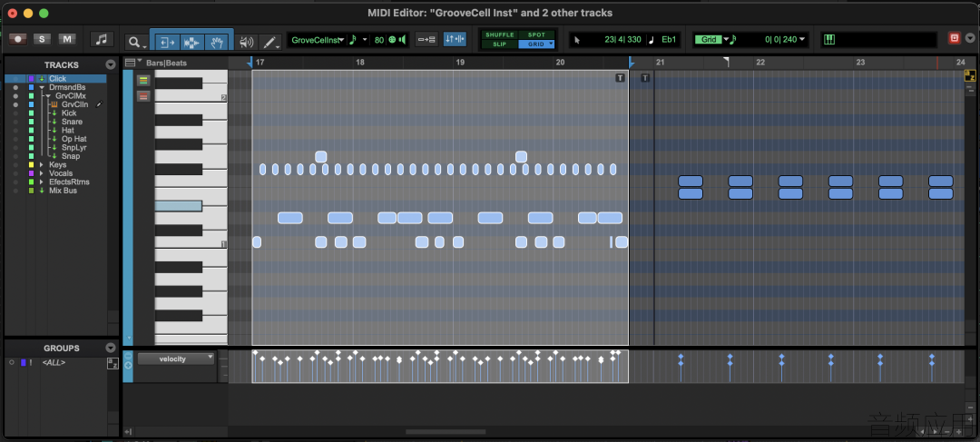Select the Mix Bus track
Screen dimensions: 980x442
coord(63,191)
